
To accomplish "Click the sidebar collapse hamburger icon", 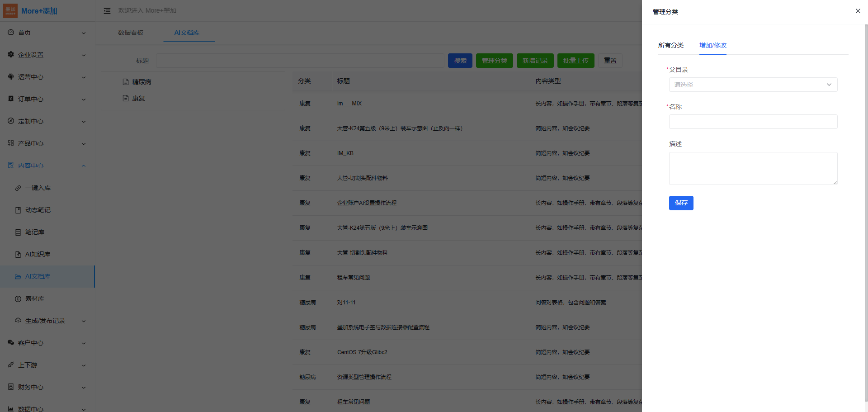I will point(107,11).
